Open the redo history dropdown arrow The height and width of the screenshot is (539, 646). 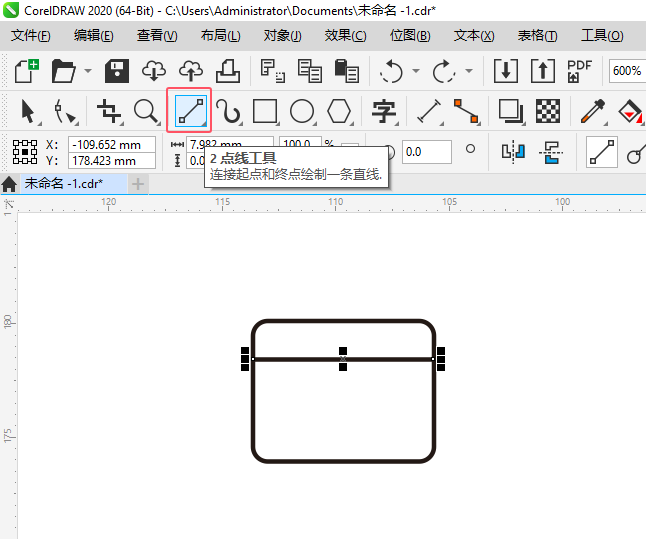click(x=469, y=71)
